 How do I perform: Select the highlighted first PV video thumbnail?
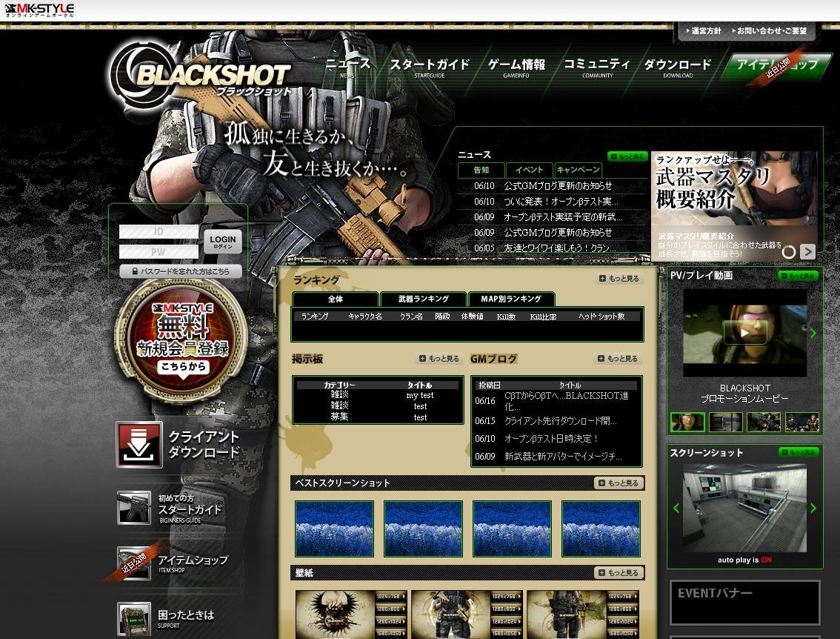(687, 423)
